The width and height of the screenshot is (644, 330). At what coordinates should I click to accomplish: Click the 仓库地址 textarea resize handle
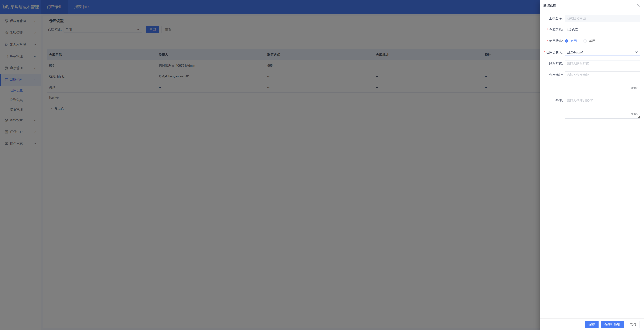click(639, 92)
